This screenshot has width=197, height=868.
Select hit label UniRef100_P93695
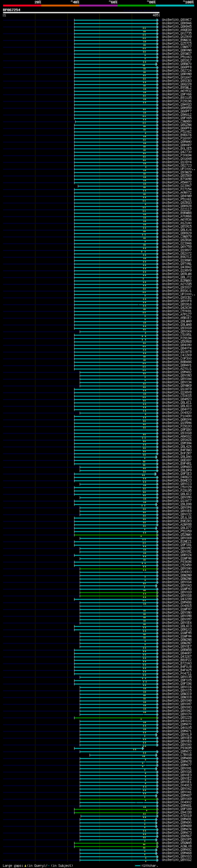pos(177,748)
